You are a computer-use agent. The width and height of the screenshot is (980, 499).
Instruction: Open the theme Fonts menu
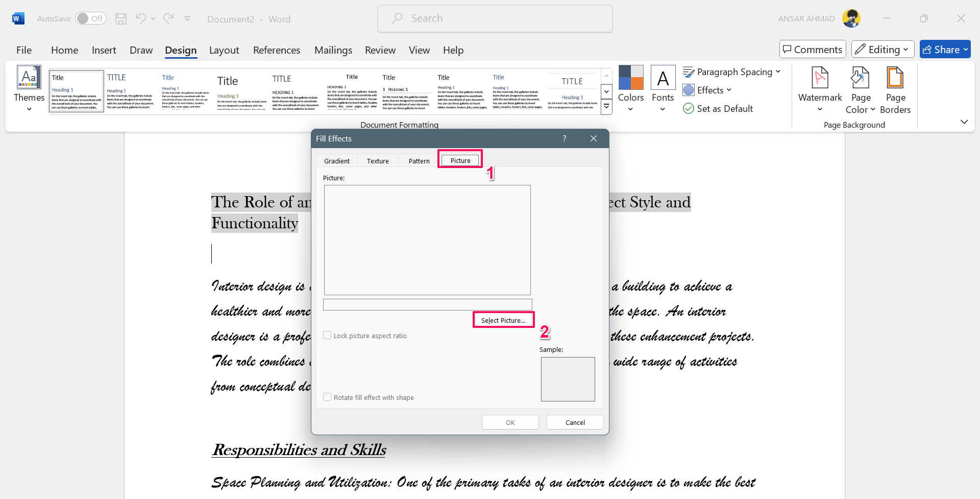[663, 89]
